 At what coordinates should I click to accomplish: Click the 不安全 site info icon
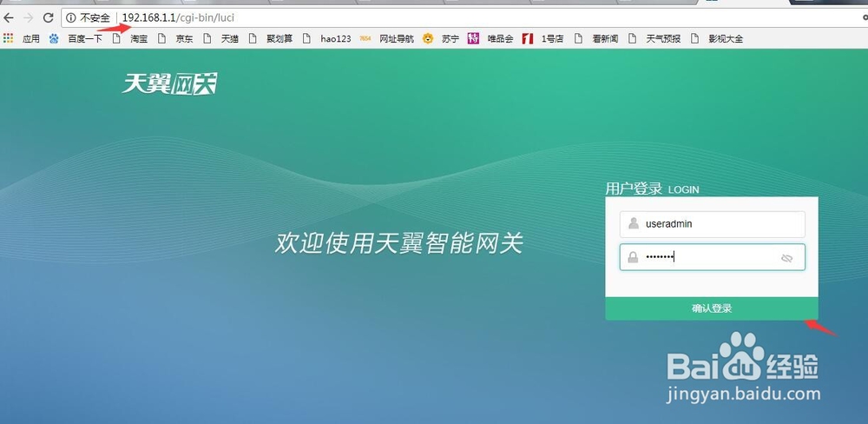[70, 18]
